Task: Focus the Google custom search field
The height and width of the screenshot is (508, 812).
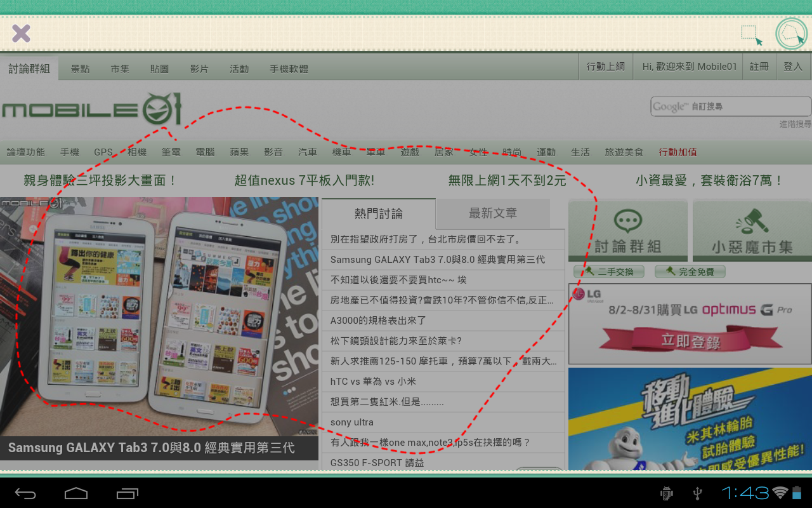Action: click(731, 106)
